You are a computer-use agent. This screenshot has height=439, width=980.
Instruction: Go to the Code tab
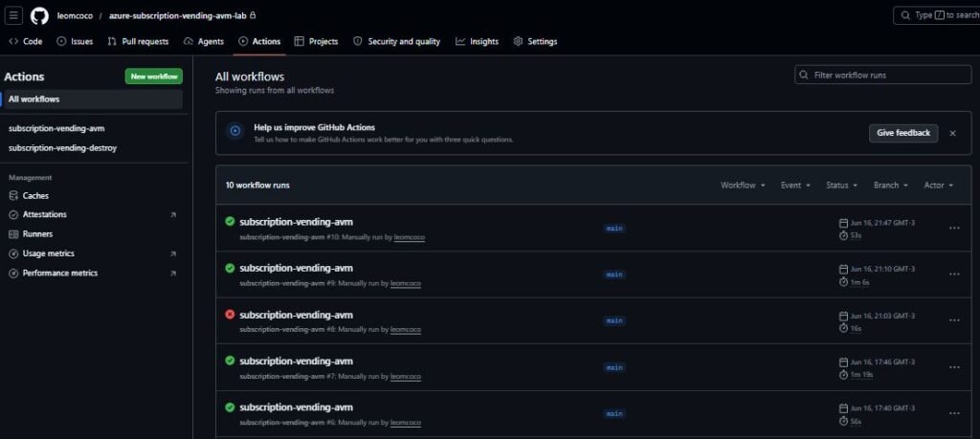tap(26, 41)
